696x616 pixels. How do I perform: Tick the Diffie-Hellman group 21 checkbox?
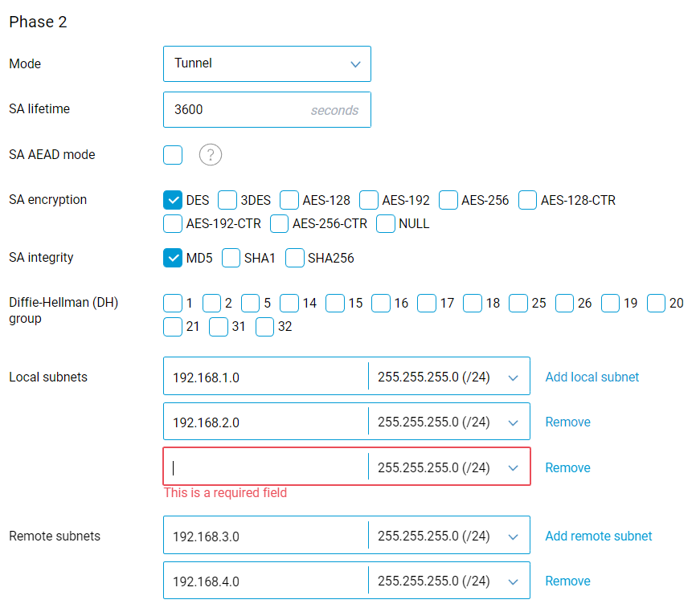173,328
